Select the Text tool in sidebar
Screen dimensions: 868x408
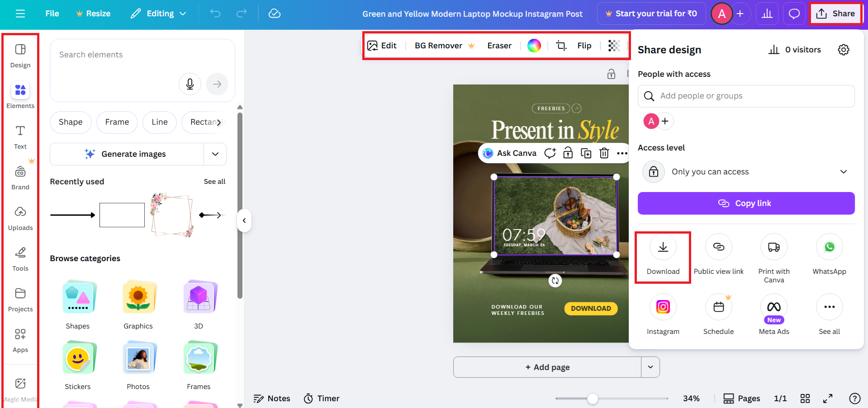(20, 136)
